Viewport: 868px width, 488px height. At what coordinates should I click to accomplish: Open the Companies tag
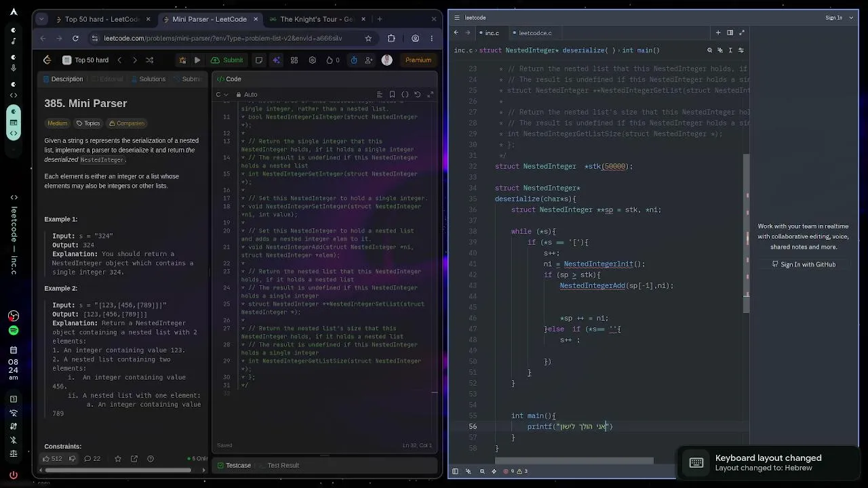(127, 123)
